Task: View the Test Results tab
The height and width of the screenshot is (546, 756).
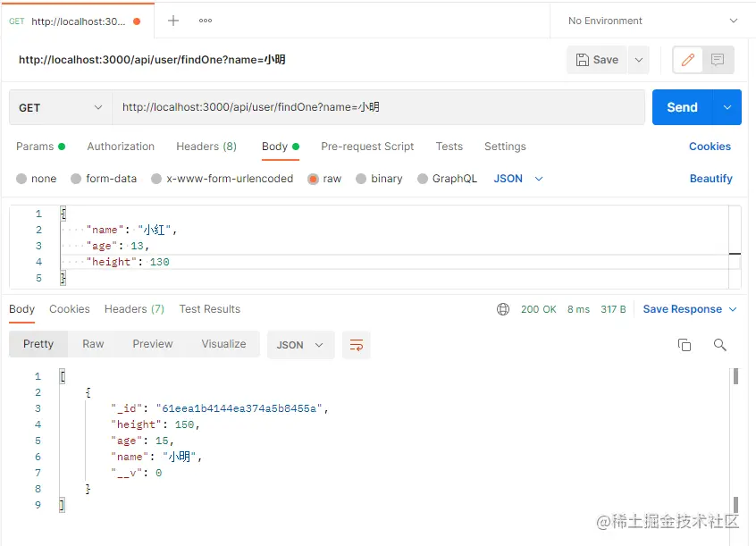Action: click(x=210, y=309)
